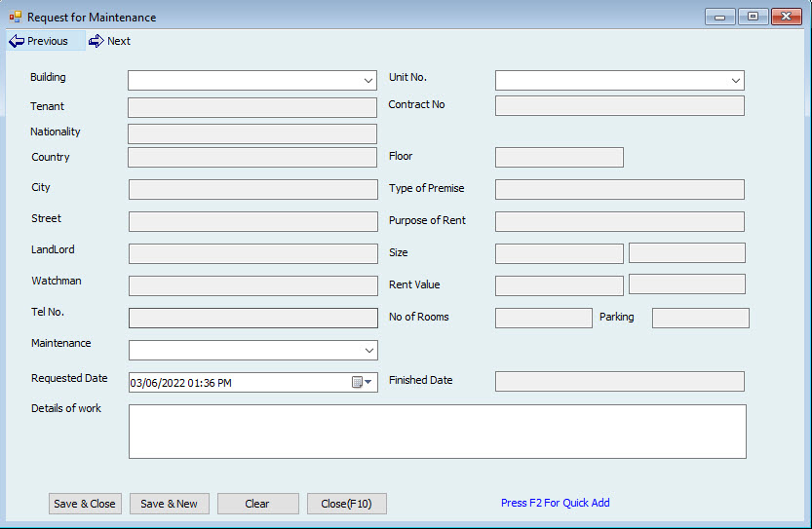Open the Requested Date calendar picker
Viewport: 812px width, 529px height.
coord(363,383)
